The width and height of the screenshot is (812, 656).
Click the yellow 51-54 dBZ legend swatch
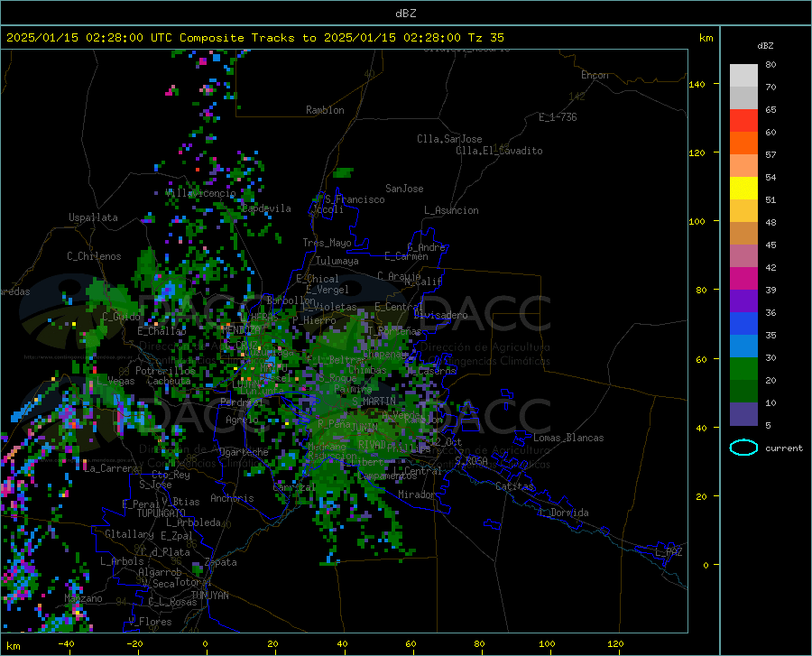(743, 189)
